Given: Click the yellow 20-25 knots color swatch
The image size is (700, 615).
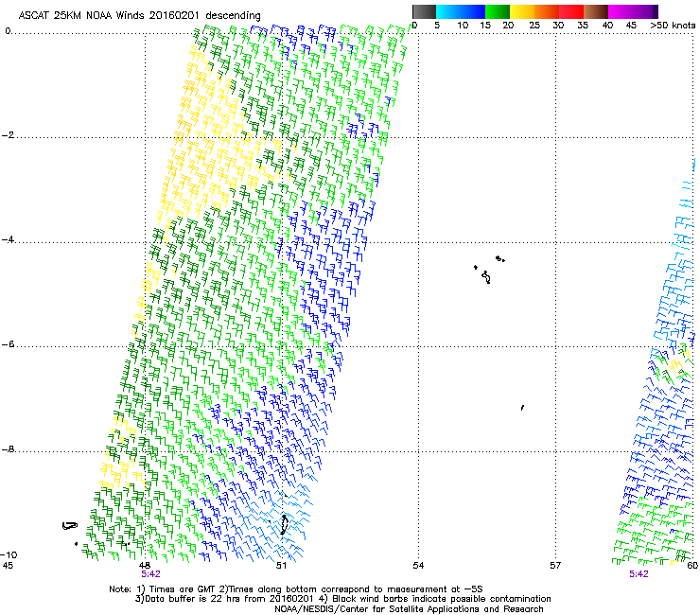Looking at the screenshot, I should tap(521, 11).
